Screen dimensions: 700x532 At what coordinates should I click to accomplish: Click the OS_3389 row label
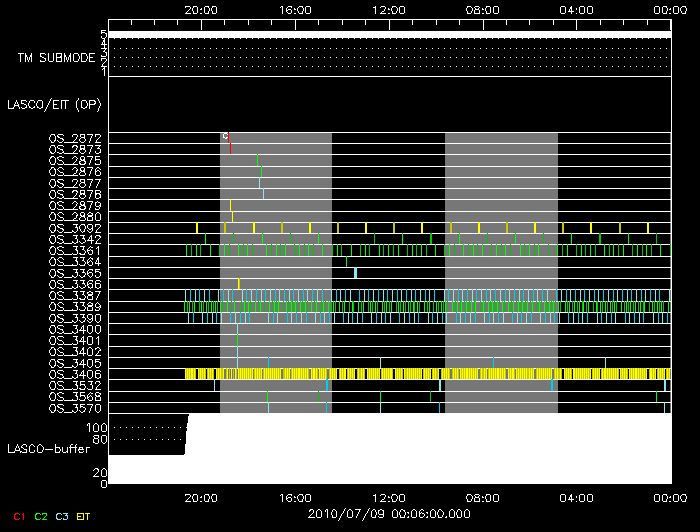click(75, 307)
